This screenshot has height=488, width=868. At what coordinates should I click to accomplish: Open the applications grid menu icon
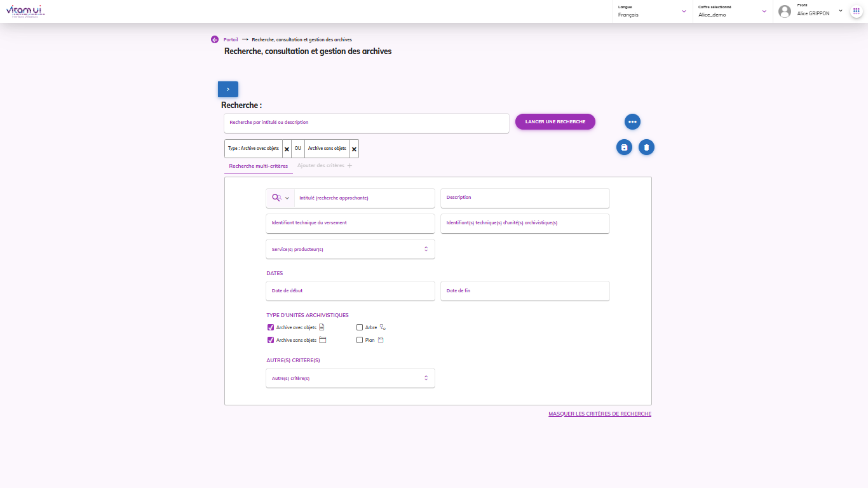(x=857, y=11)
